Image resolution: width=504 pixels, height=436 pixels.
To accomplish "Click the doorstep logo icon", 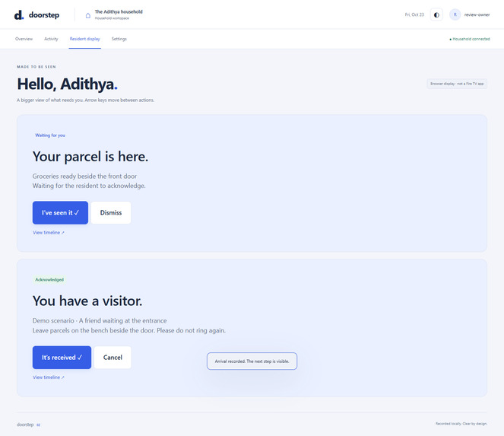I will 19,14.
